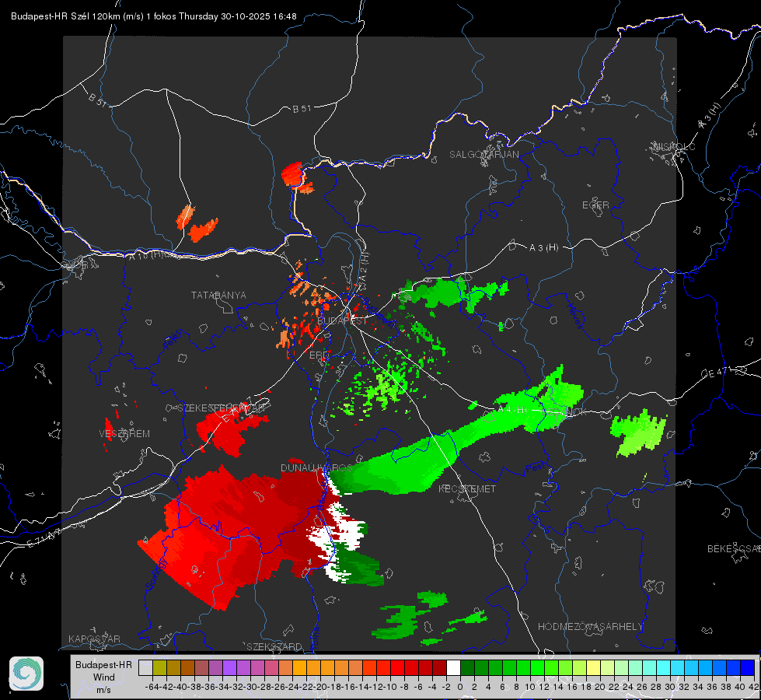Click the Budapest-HR Wind m/s legend title
Image resolution: width=761 pixels, height=700 pixels.
104,677
